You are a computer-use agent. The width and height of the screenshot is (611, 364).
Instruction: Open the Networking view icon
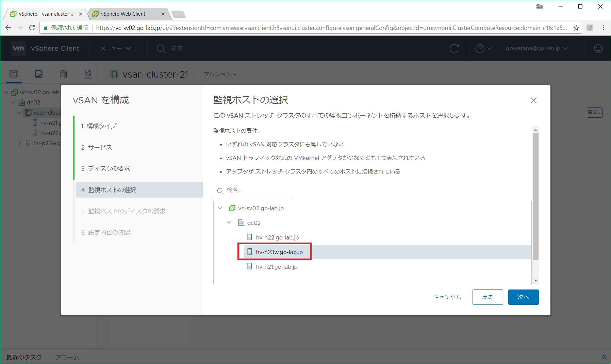[88, 74]
